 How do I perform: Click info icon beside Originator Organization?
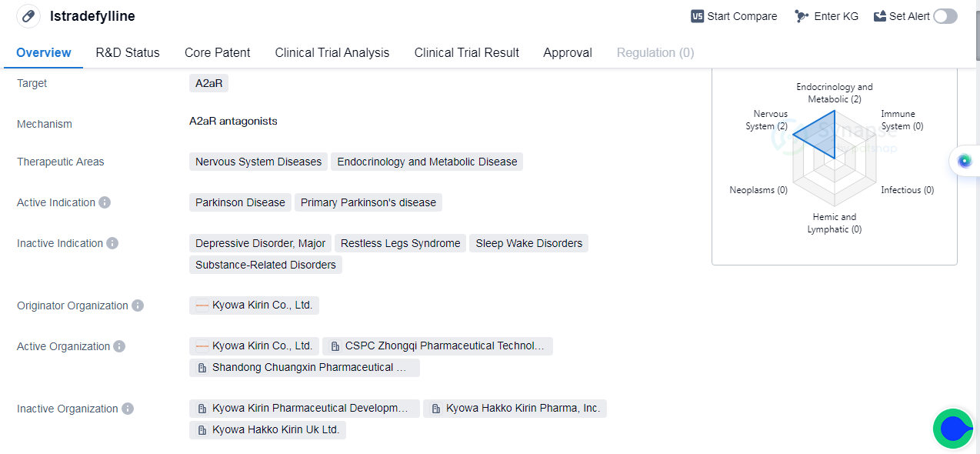point(138,305)
